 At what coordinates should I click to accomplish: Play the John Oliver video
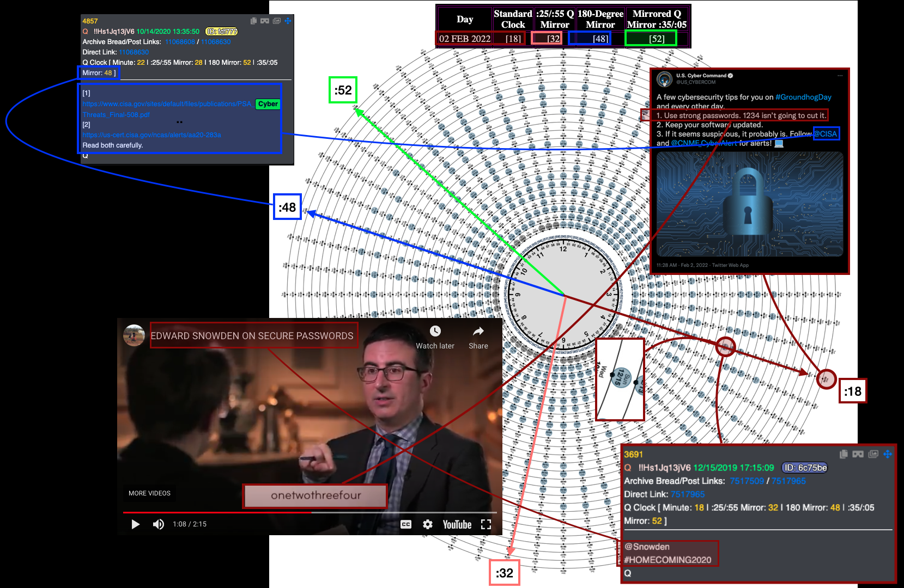point(136,524)
